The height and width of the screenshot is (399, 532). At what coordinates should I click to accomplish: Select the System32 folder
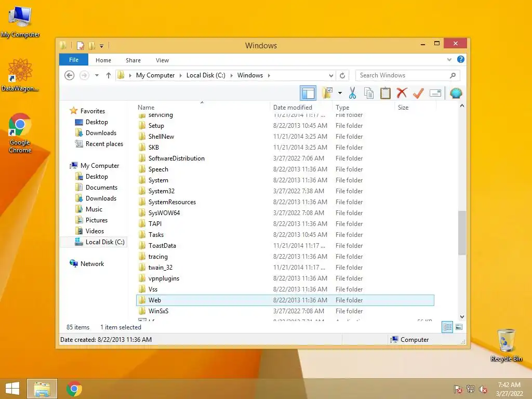(x=285, y=191)
